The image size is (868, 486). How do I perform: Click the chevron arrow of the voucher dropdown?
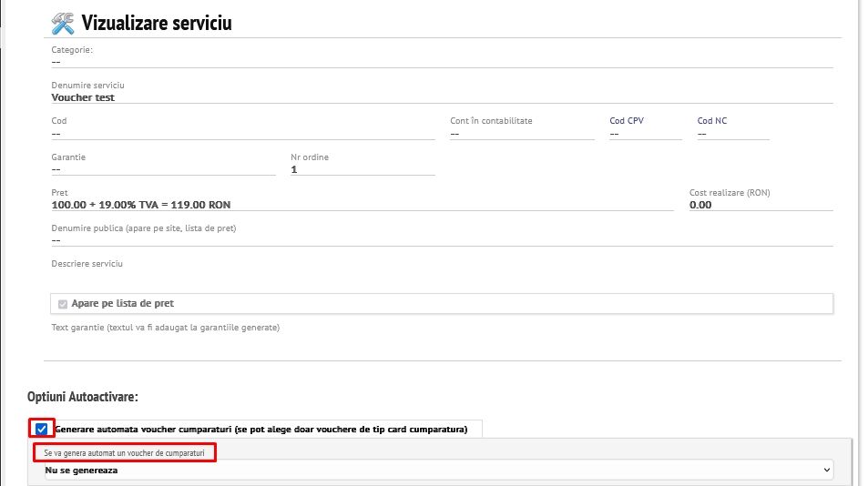pyautogui.click(x=827, y=471)
